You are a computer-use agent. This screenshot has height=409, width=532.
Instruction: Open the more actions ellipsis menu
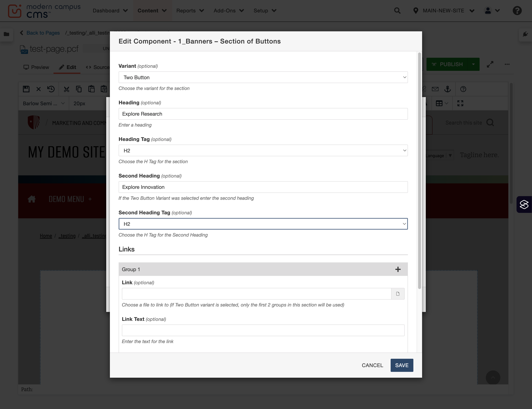pyautogui.click(x=507, y=64)
